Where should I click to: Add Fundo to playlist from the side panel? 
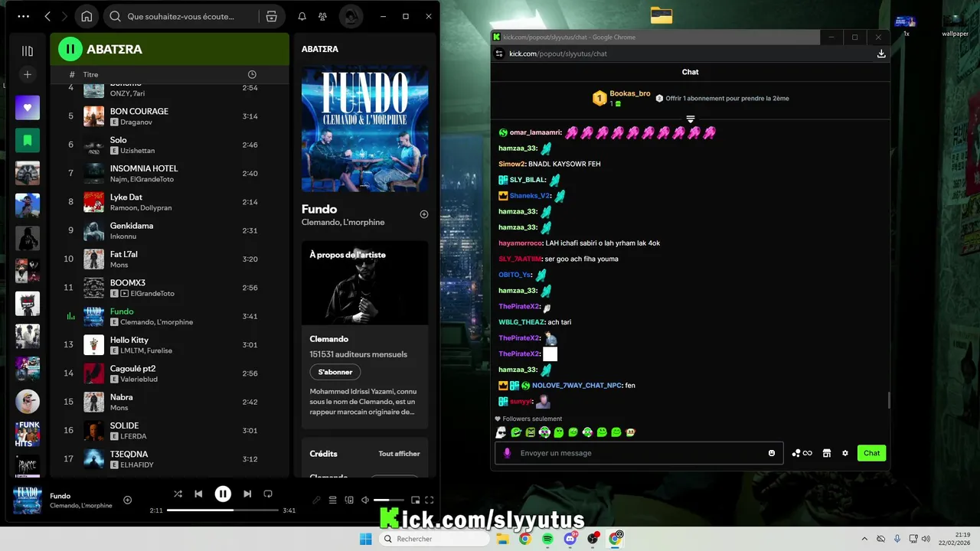(424, 214)
